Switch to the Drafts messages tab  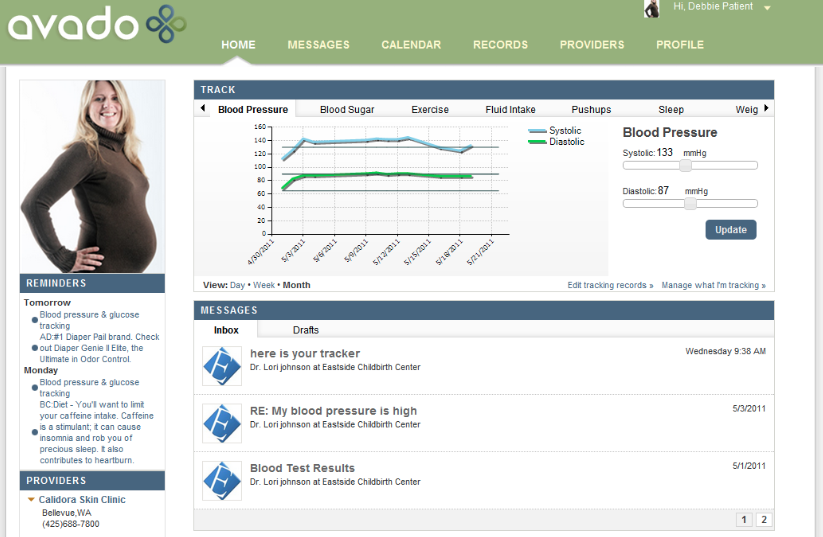pyautogui.click(x=306, y=330)
